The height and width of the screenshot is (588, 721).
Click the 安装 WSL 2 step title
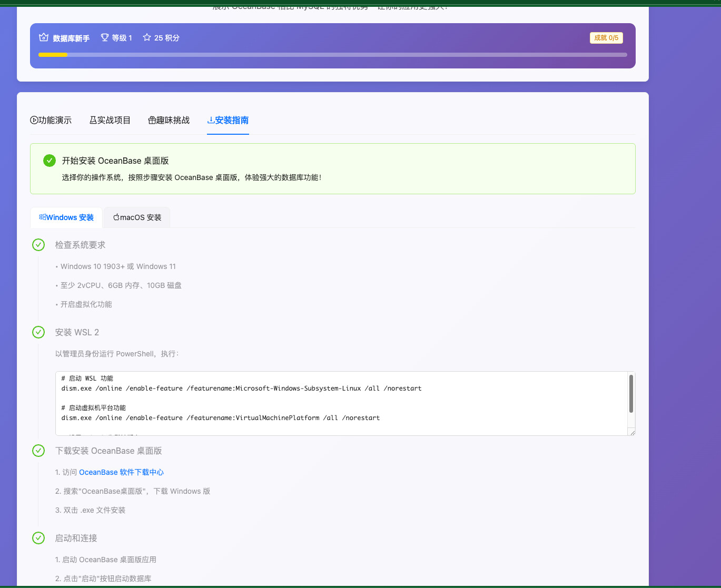pos(77,332)
